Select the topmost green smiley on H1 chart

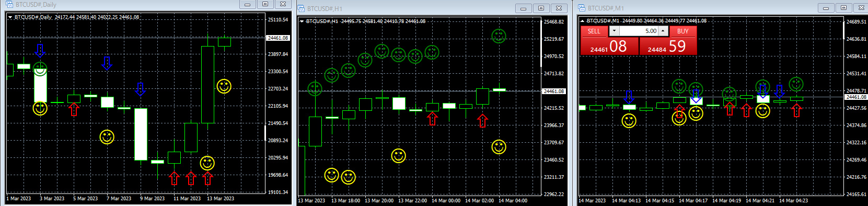(499, 36)
